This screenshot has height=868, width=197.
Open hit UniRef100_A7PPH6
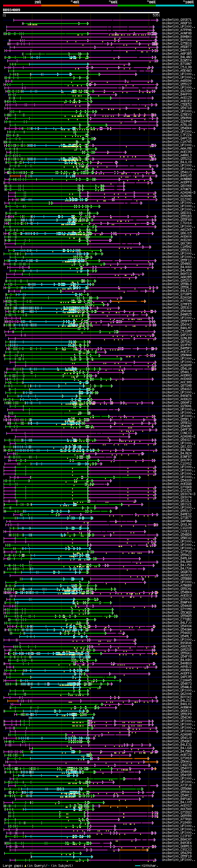(x=177, y=30)
